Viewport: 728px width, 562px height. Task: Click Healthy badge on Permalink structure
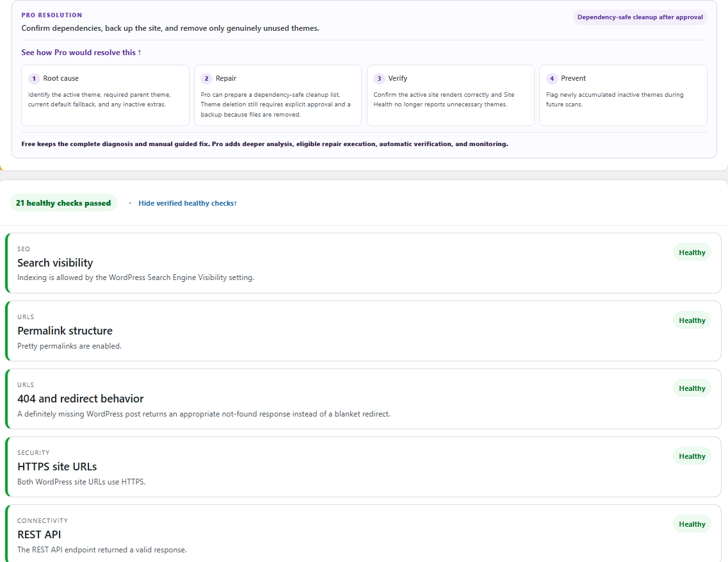point(692,320)
